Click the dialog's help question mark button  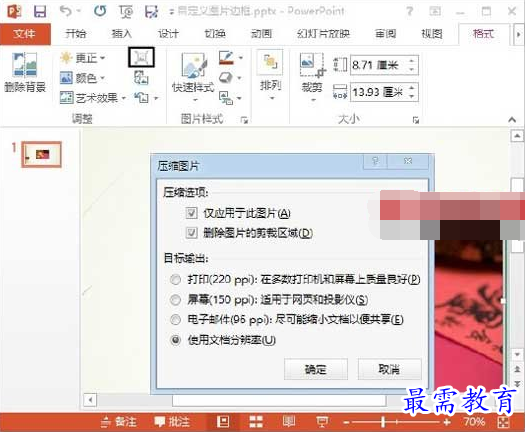pyautogui.click(x=375, y=161)
